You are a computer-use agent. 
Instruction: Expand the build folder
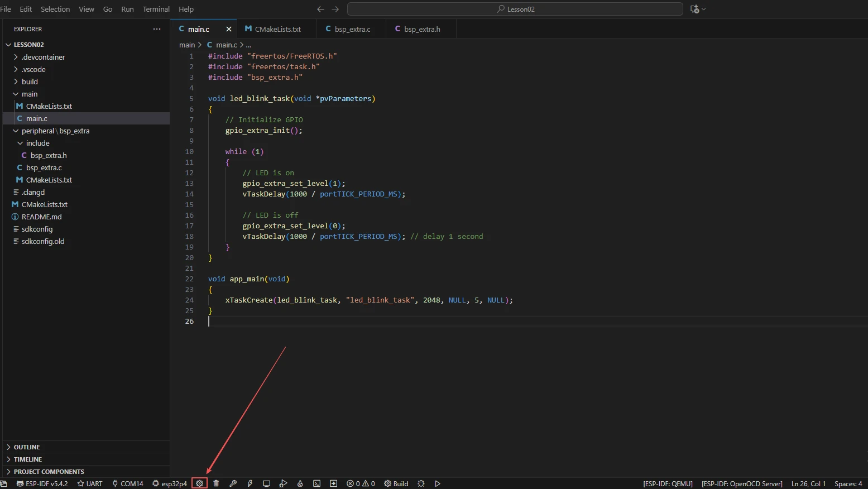click(30, 81)
